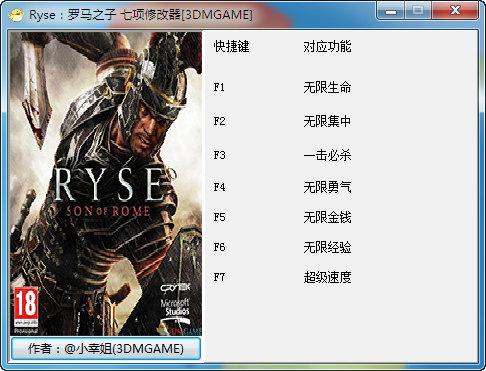Select the 无限生命 function text
Viewport: 486px width, 371px height.
327,87
